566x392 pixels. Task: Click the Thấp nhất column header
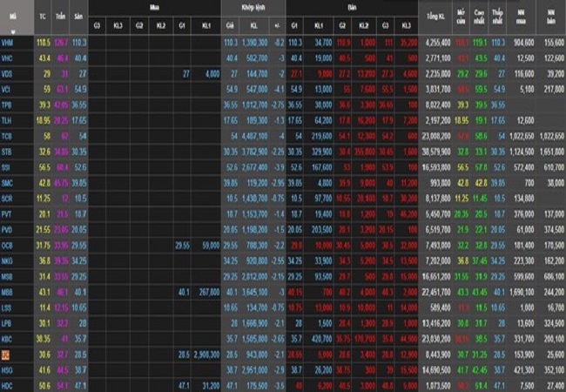tap(497, 17)
